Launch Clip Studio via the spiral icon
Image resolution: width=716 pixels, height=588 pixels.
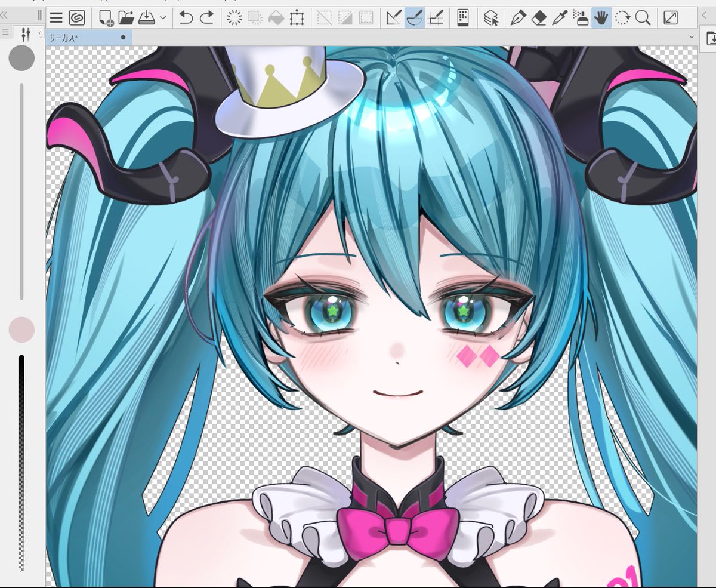click(77, 18)
